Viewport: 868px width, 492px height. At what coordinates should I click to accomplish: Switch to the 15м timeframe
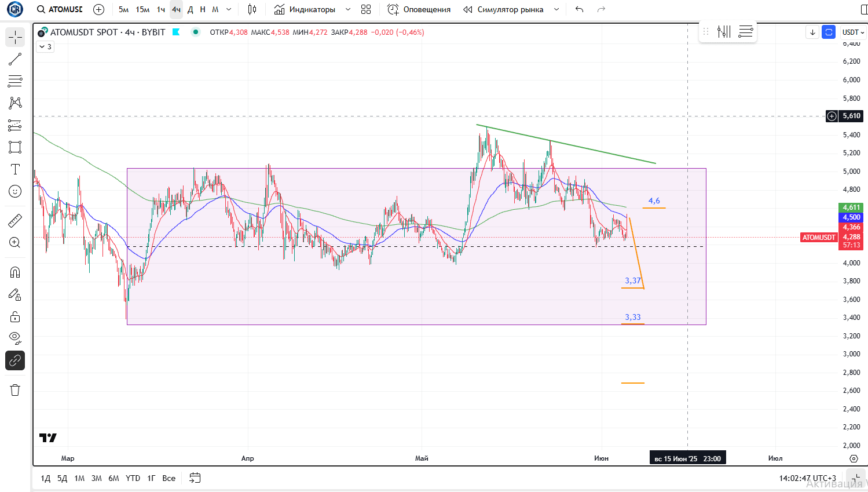(142, 9)
